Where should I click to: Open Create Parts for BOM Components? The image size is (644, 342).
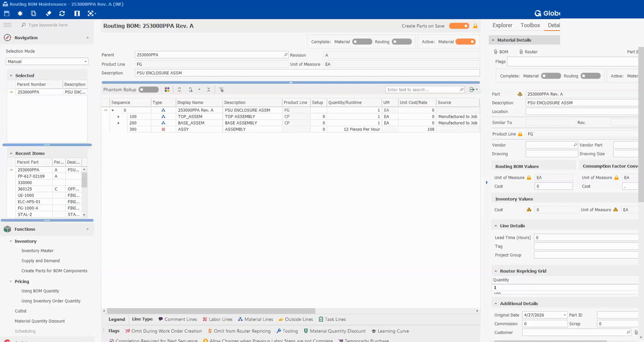pyautogui.click(x=54, y=271)
